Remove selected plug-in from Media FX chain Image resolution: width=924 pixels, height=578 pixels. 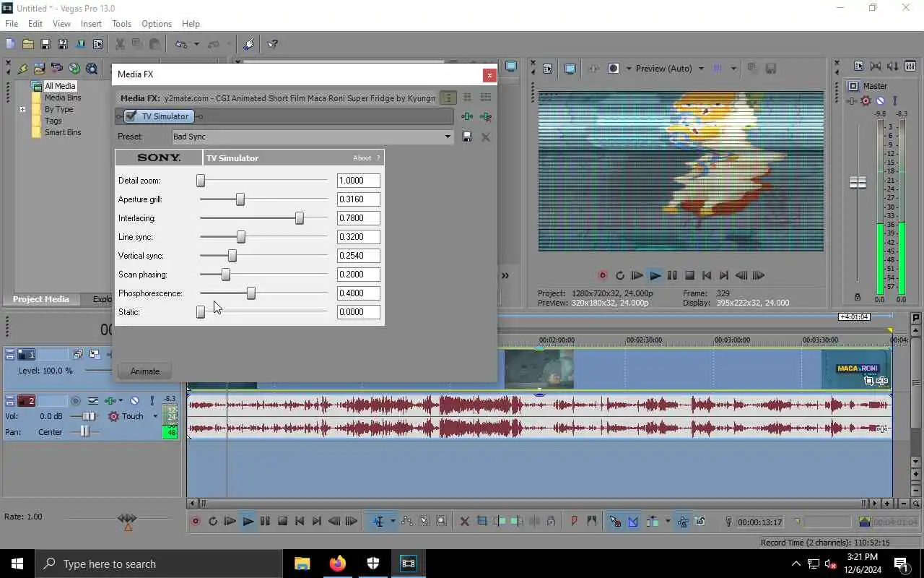coord(486,116)
